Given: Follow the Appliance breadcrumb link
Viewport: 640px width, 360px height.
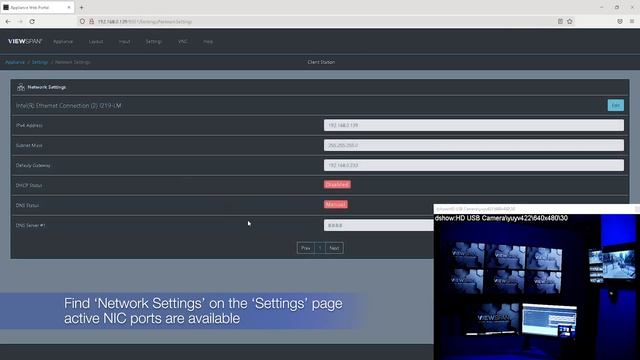Looking at the screenshot, I should (x=15, y=62).
